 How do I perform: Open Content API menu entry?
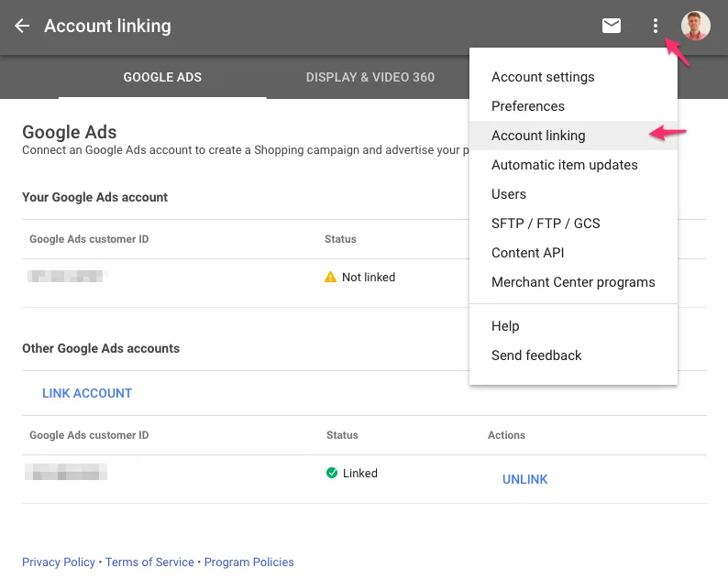tap(573, 252)
